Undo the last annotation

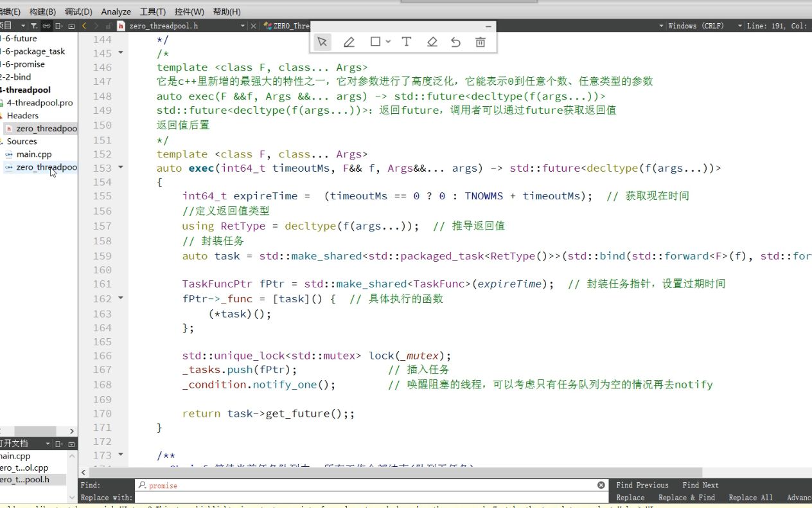pyautogui.click(x=456, y=41)
